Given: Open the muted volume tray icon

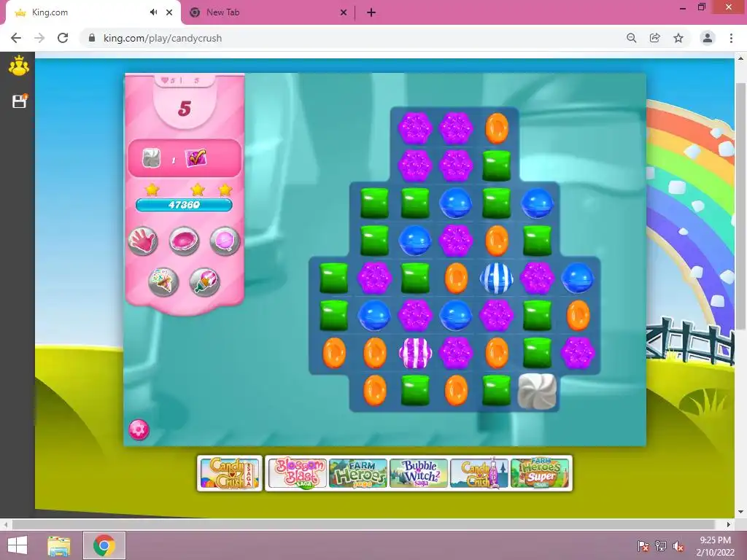Looking at the screenshot, I should (x=678, y=546).
